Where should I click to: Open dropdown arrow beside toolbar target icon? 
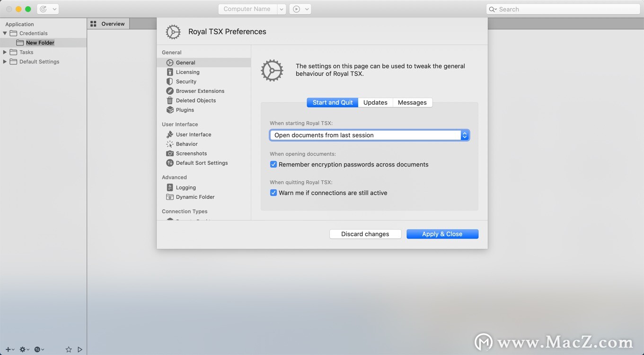pyautogui.click(x=54, y=9)
